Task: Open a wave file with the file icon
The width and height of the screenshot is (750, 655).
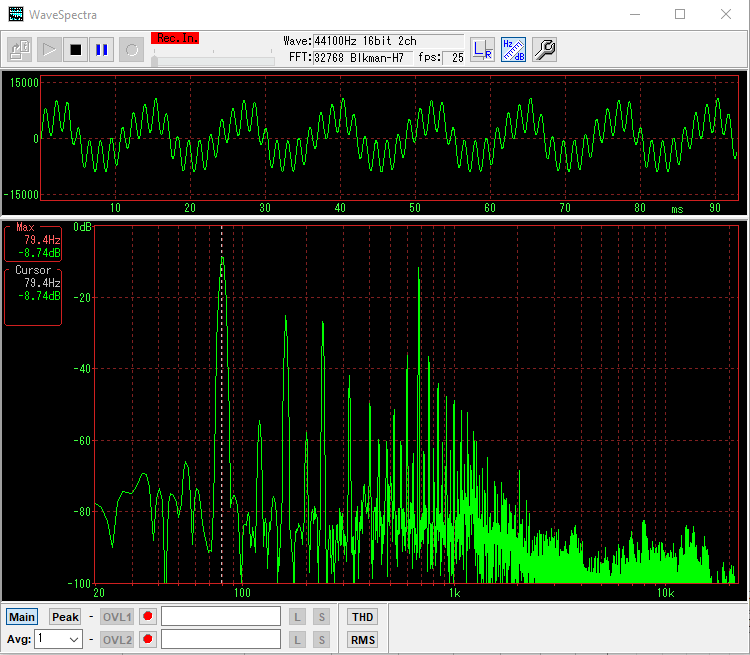Action: [x=20, y=50]
